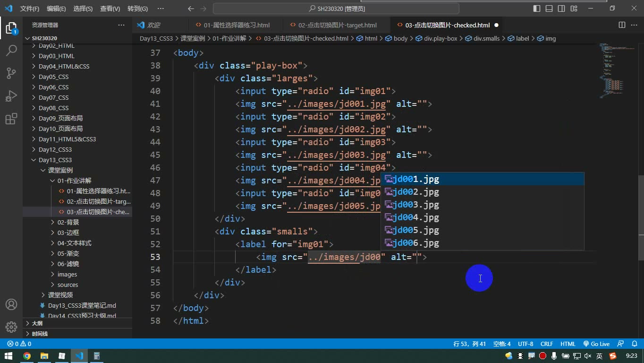Open the Extensions view
Viewport: 644px width, 363px height.
coord(11,119)
